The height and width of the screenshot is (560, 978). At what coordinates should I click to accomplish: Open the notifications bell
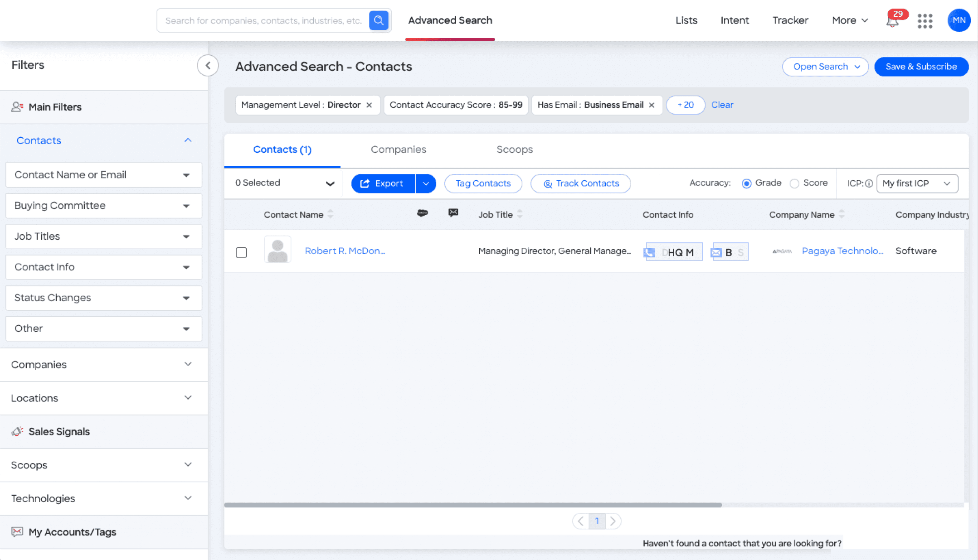click(x=892, y=21)
